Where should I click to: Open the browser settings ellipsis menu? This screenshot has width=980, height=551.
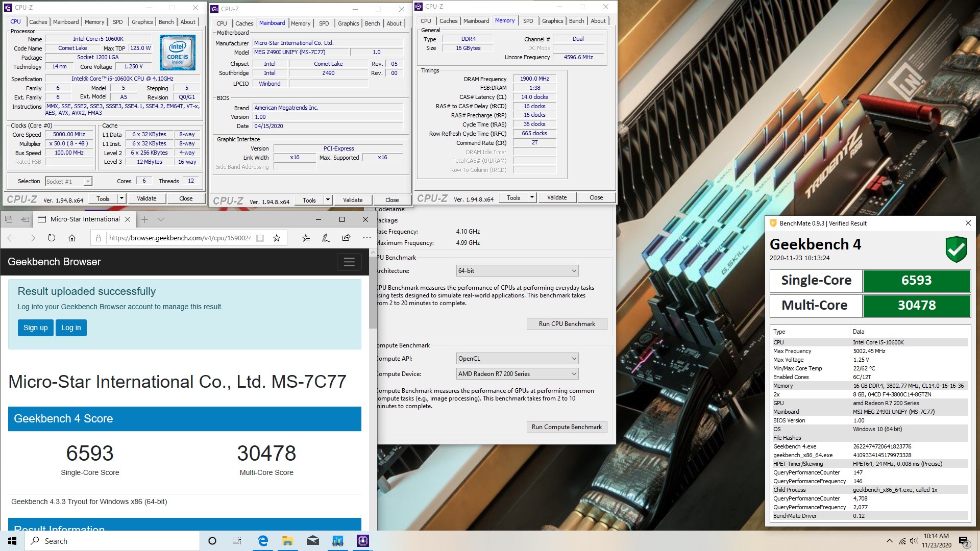click(366, 238)
